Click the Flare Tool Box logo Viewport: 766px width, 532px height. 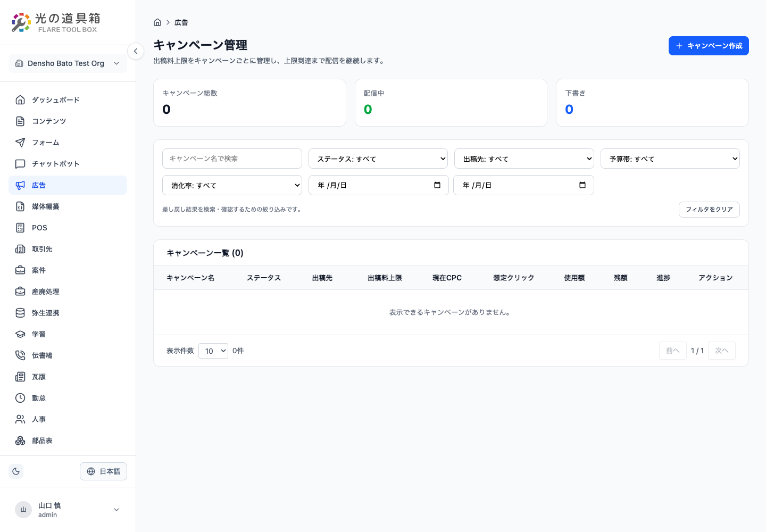pos(56,22)
